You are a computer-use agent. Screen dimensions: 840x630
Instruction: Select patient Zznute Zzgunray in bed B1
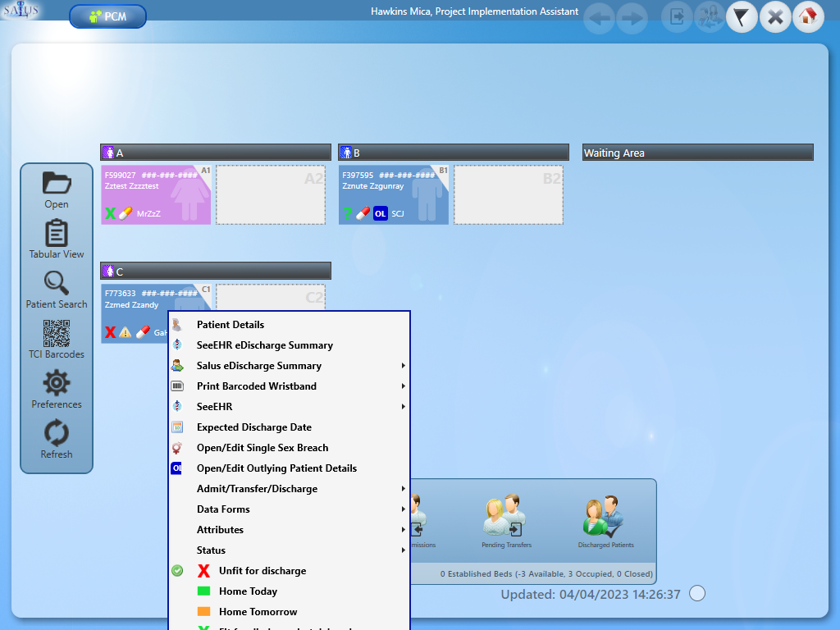(394, 194)
